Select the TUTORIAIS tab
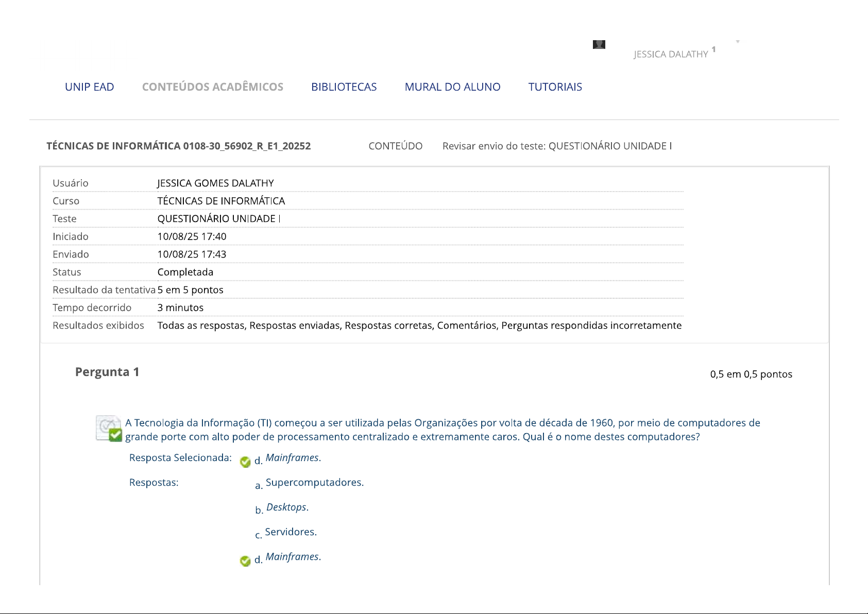This screenshot has height=614, width=868. tap(555, 87)
